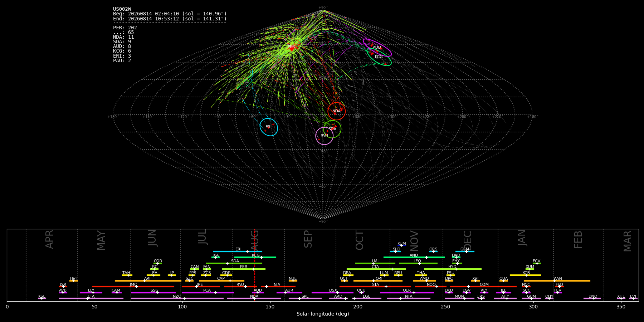The image size is (644, 322).
Task: Click the red NDA radiant circle
Action: pos(337,111)
